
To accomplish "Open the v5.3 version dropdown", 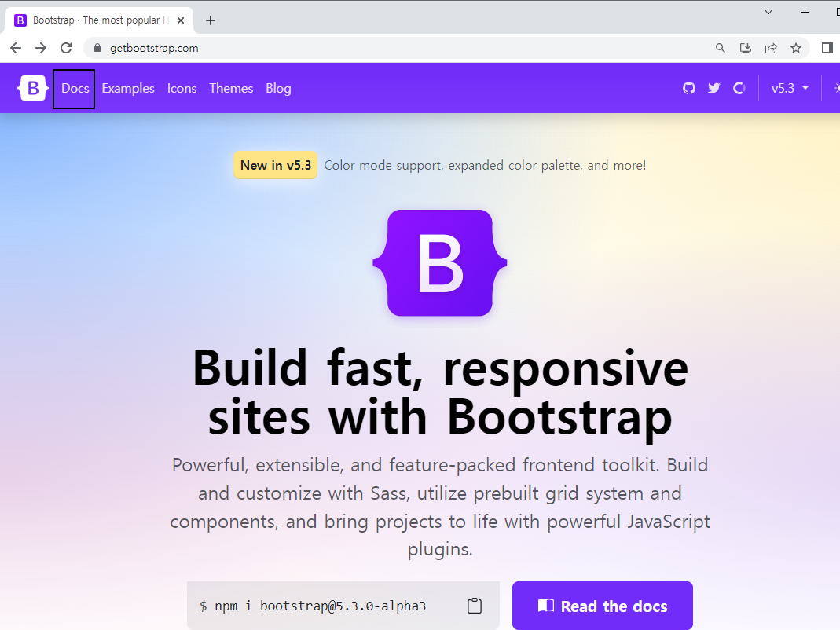I will [790, 88].
